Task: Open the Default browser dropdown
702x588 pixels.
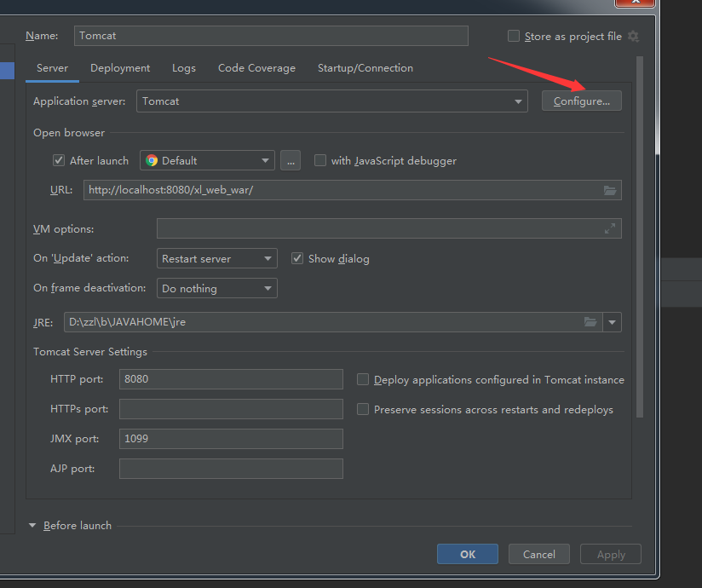Action: tap(207, 160)
